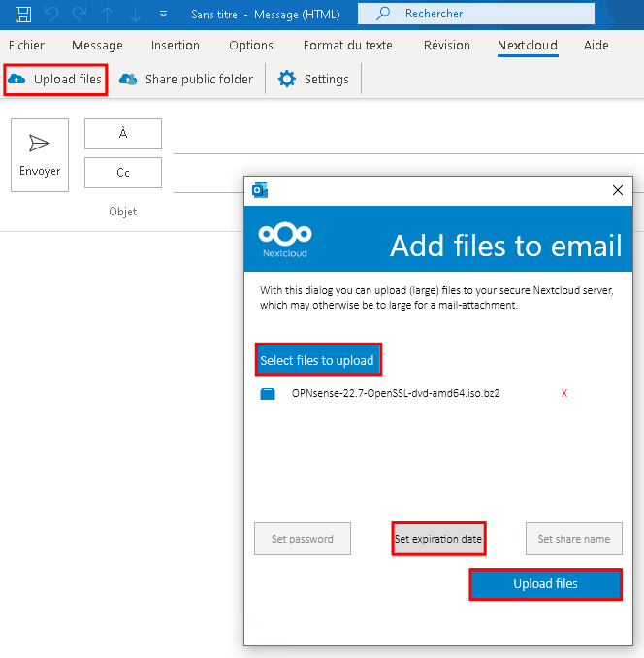Click the Nextcloud logo in dialog header

click(285, 239)
